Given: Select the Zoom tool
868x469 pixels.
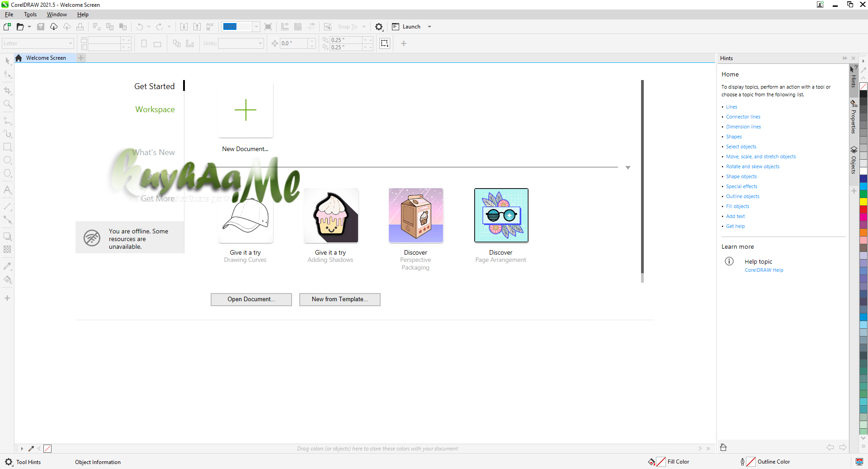Looking at the screenshot, I should tap(7, 104).
